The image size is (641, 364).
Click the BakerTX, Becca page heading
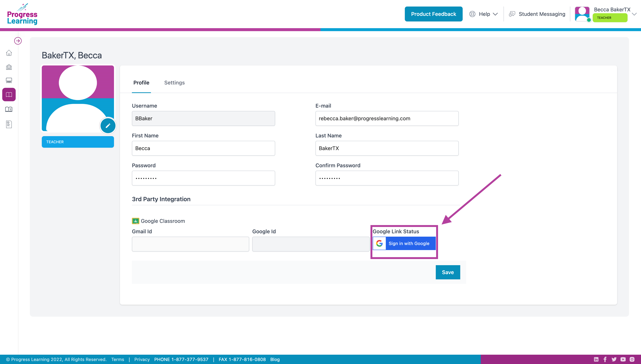pos(72,55)
